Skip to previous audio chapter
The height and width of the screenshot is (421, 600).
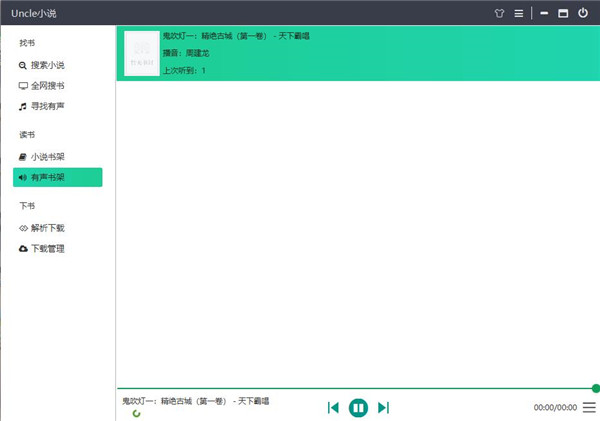[x=333, y=408]
